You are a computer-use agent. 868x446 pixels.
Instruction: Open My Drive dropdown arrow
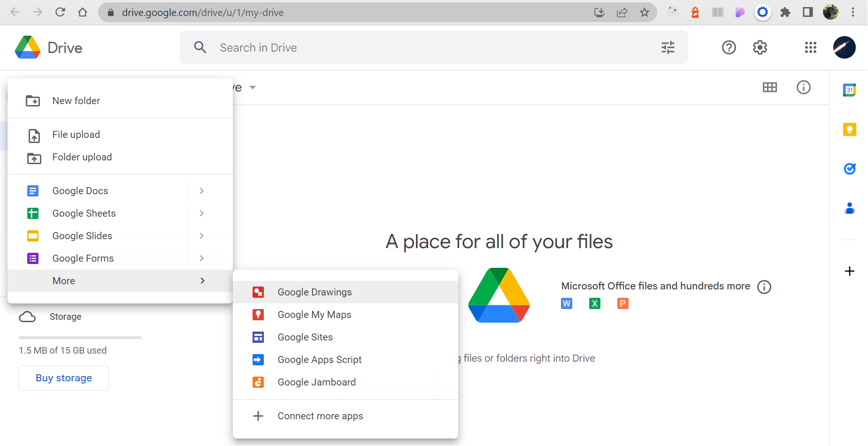[253, 88]
